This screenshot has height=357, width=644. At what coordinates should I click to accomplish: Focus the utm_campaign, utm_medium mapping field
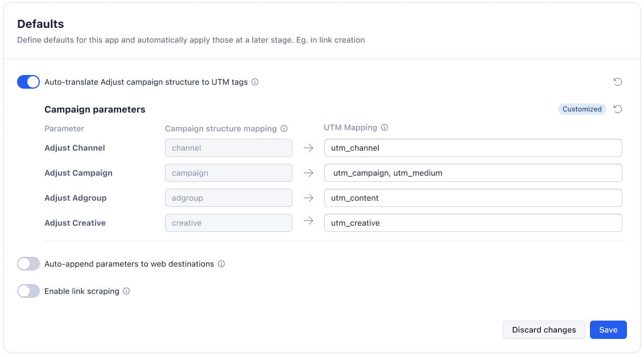[473, 173]
